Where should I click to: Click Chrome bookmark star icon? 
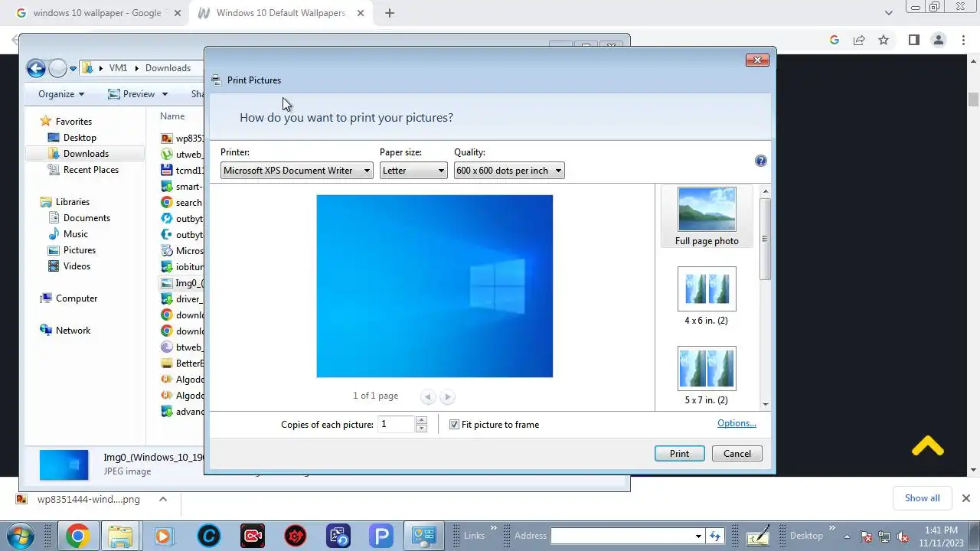click(884, 40)
